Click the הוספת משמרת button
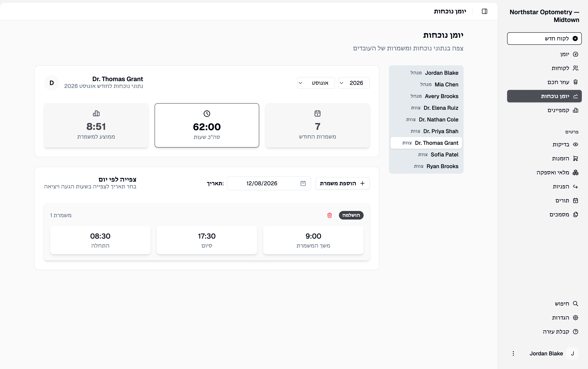This screenshot has height=369, width=588. pyautogui.click(x=342, y=183)
